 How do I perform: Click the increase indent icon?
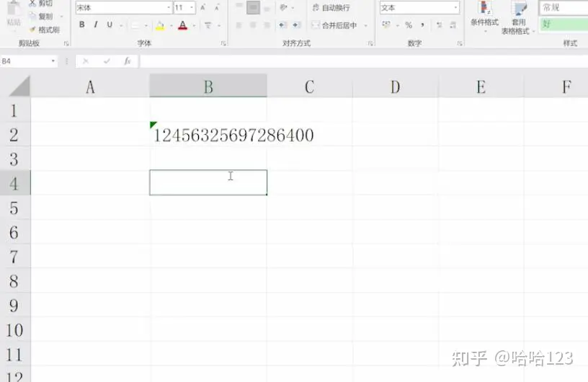click(296, 25)
